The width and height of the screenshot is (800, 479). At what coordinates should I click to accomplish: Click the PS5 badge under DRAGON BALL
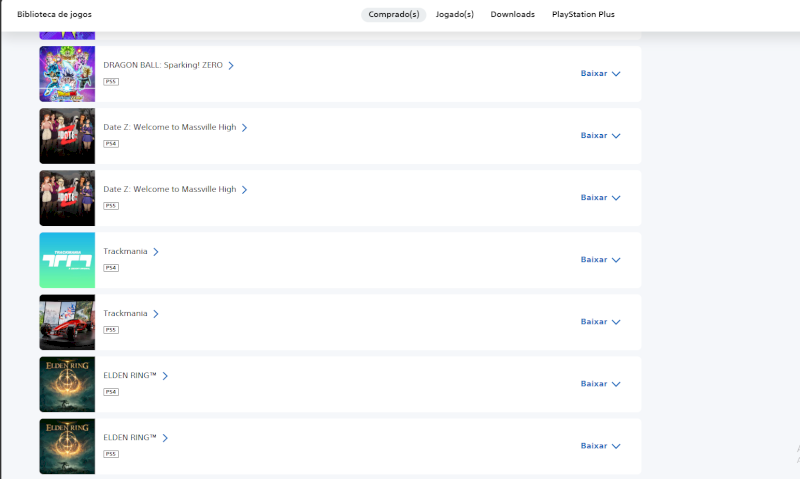pyautogui.click(x=111, y=82)
